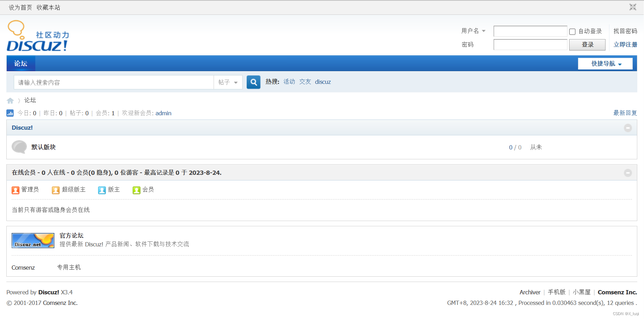The height and width of the screenshot is (319, 644).
Task: Click the Discuz! category title
Action: pyautogui.click(x=22, y=128)
